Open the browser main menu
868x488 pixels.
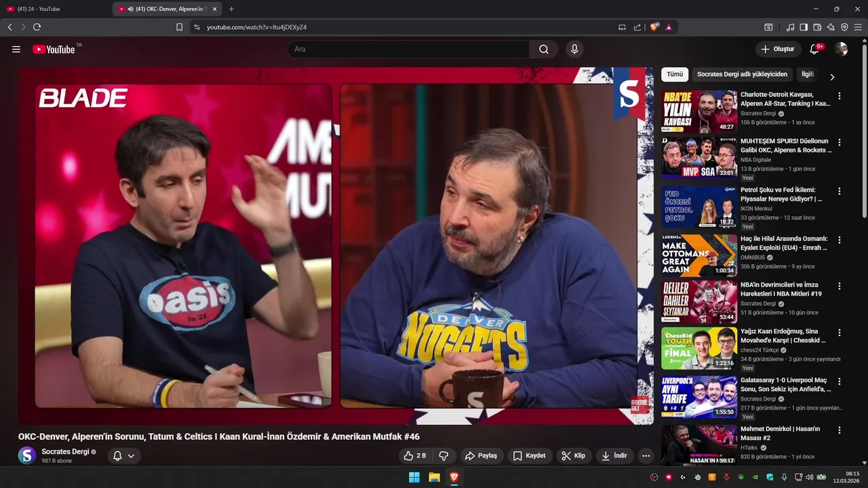pos(859,27)
